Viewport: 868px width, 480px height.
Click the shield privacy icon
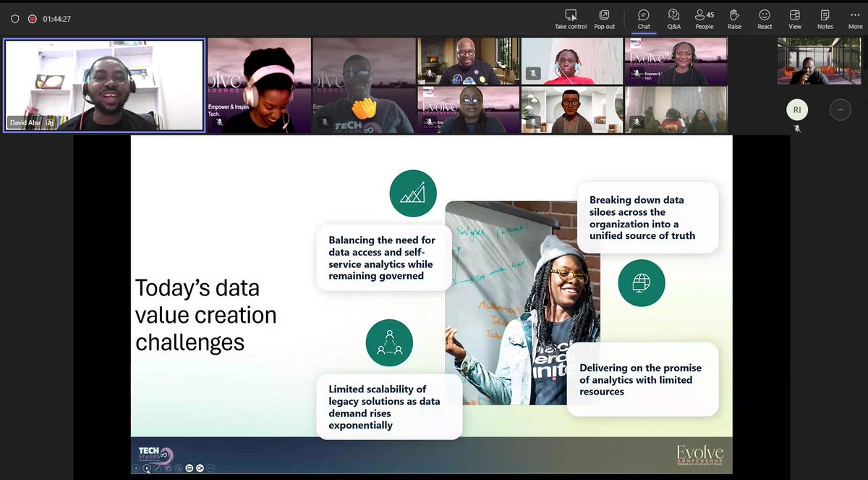click(x=15, y=19)
